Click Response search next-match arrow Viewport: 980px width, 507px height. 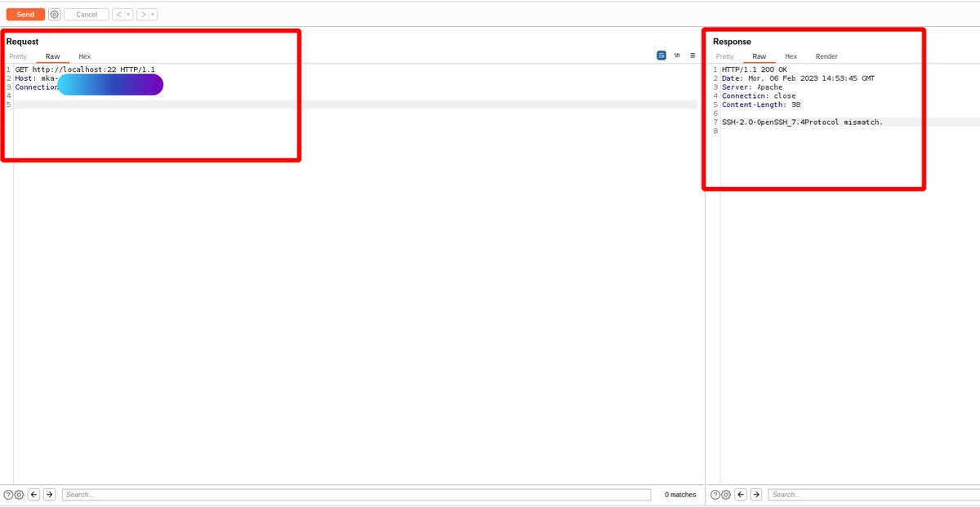(756, 495)
